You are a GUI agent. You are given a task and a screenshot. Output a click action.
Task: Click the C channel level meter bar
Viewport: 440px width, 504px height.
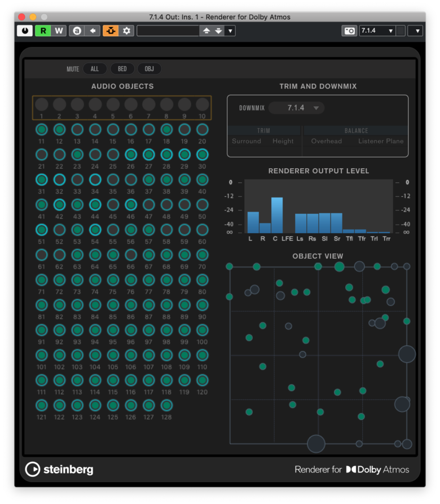pyautogui.click(x=276, y=215)
